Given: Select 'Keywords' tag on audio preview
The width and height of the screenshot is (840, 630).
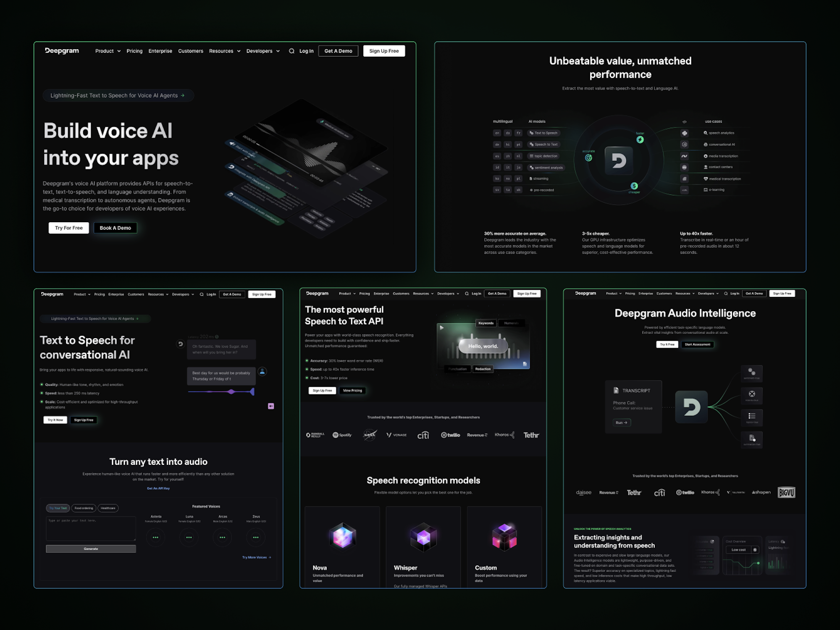Looking at the screenshot, I should coord(486,323).
